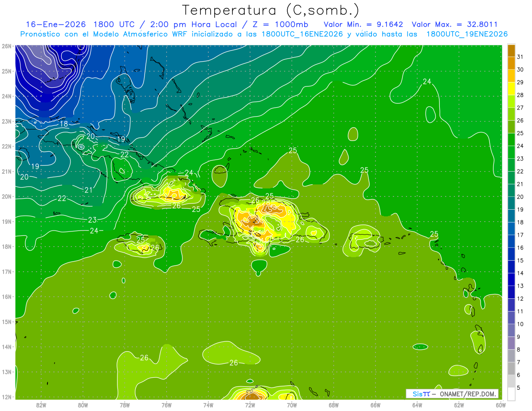Click the contour label 25 near 63W 18N
Screen dimensions: 532x411
[434, 234]
